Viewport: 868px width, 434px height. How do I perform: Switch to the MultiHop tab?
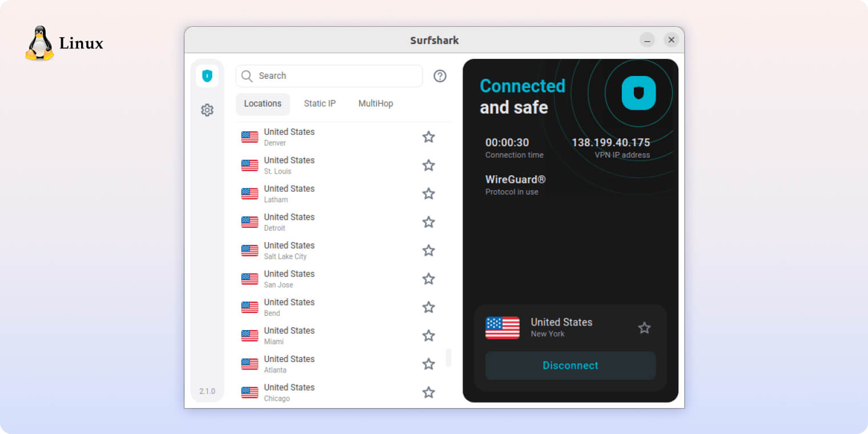[375, 104]
